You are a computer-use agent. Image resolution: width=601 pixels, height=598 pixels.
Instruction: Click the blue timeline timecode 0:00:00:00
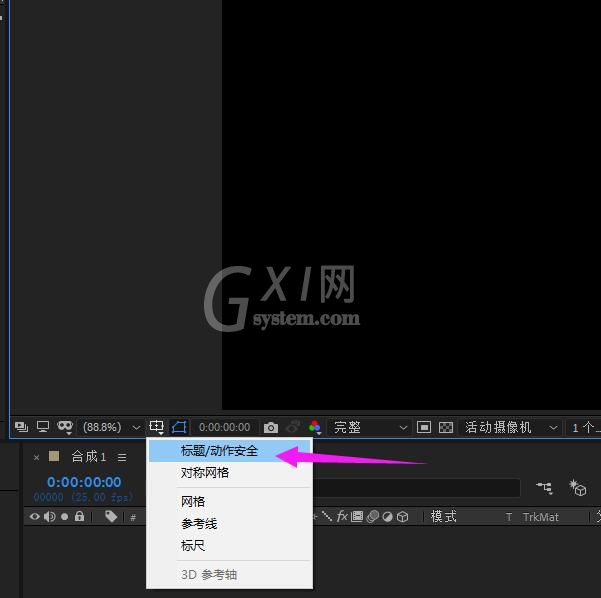pyautogui.click(x=84, y=482)
